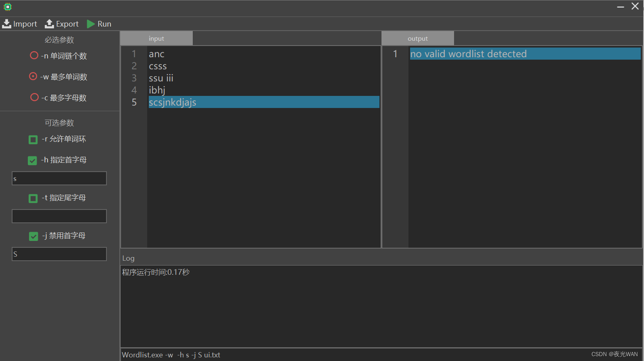Click the -h head letter input field
The image size is (644, 361).
59,178
